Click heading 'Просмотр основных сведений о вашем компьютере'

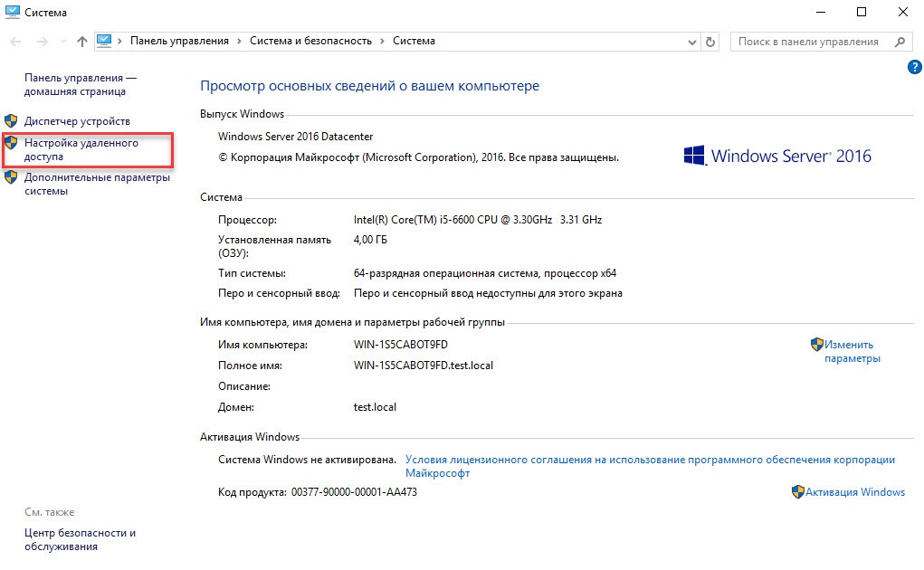tap(369, 85)
